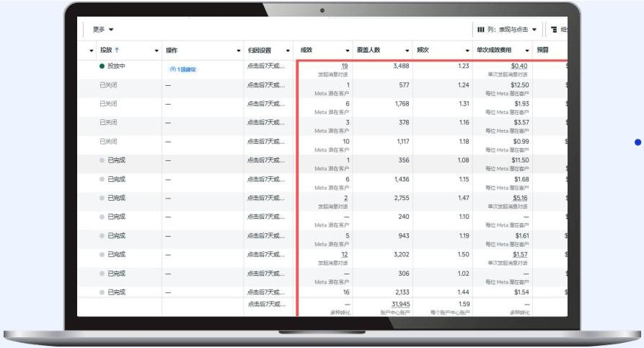Select the cost value $11.50
Image resolution: width=644 pixels, height=348 pixels.
pyautogui.click(x=520, y=160)
